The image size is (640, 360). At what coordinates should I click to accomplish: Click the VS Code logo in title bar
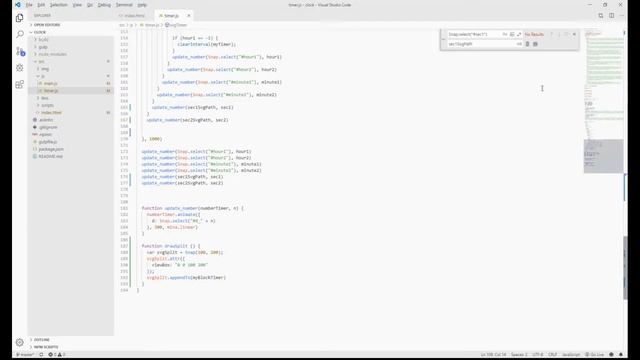coord(18,5)
